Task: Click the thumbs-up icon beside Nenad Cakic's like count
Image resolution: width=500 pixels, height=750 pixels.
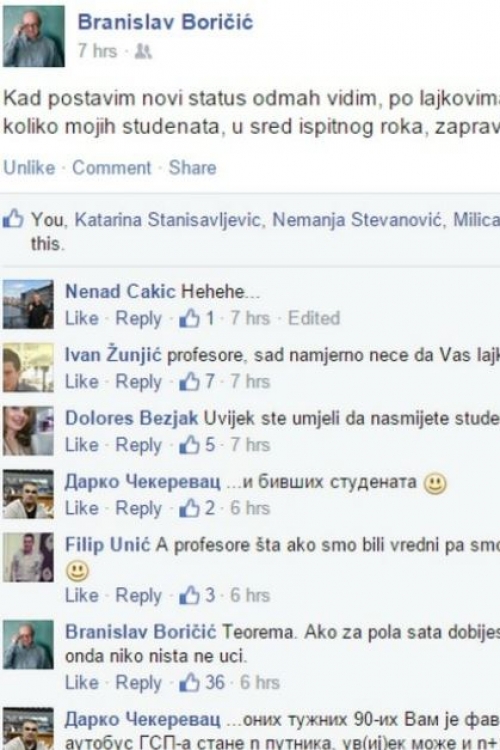Action: (x=189, y=318)
